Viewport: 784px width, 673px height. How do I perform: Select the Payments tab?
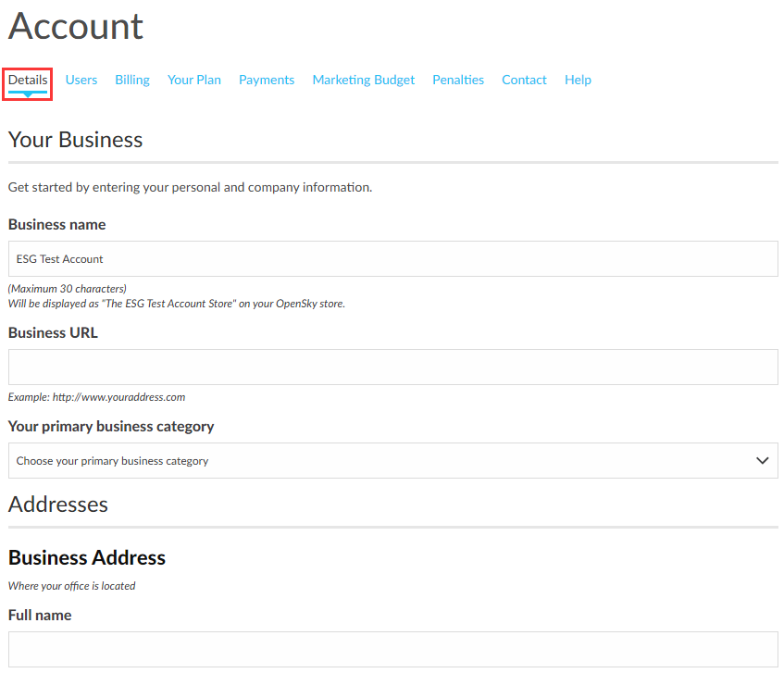267,81
